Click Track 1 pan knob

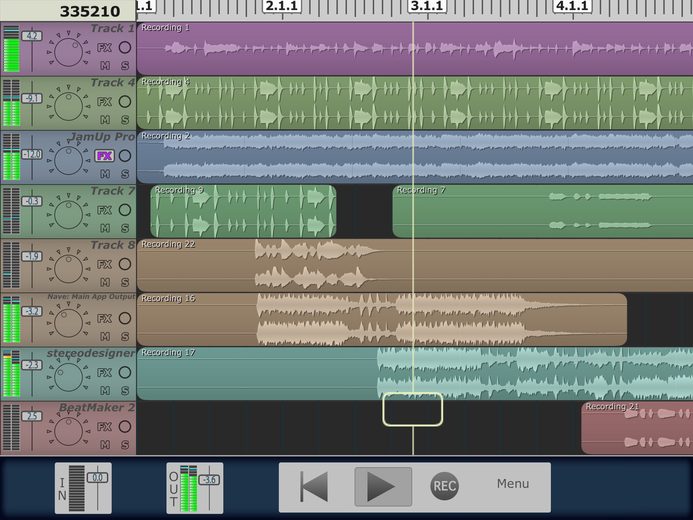pyautogui.click(x=69, y=53)
